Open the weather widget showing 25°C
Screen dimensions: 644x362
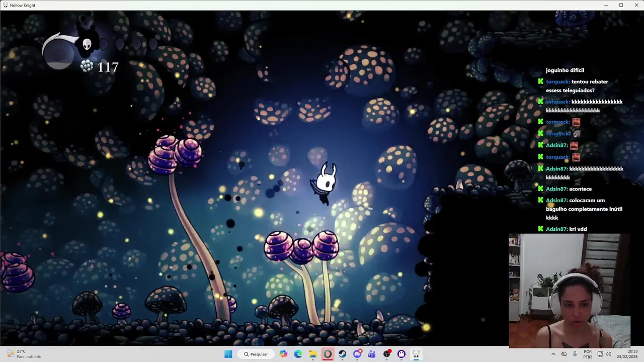coord(23,354)
